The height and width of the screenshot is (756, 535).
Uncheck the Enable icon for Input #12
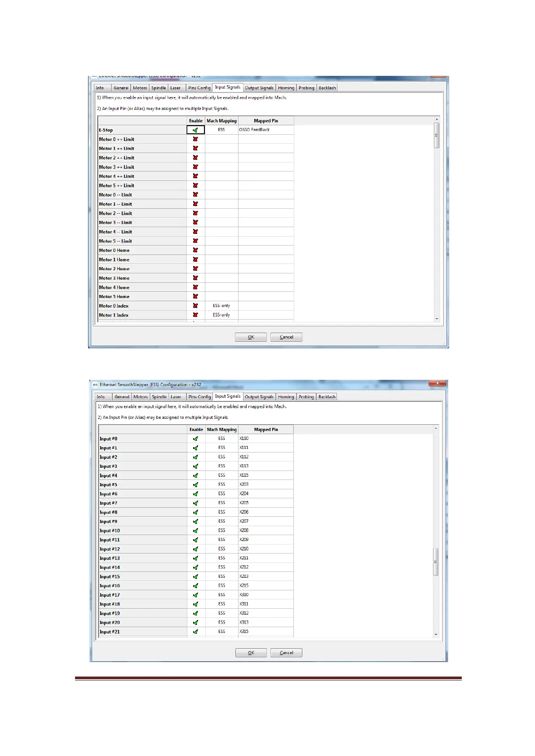tap(195, 549)
